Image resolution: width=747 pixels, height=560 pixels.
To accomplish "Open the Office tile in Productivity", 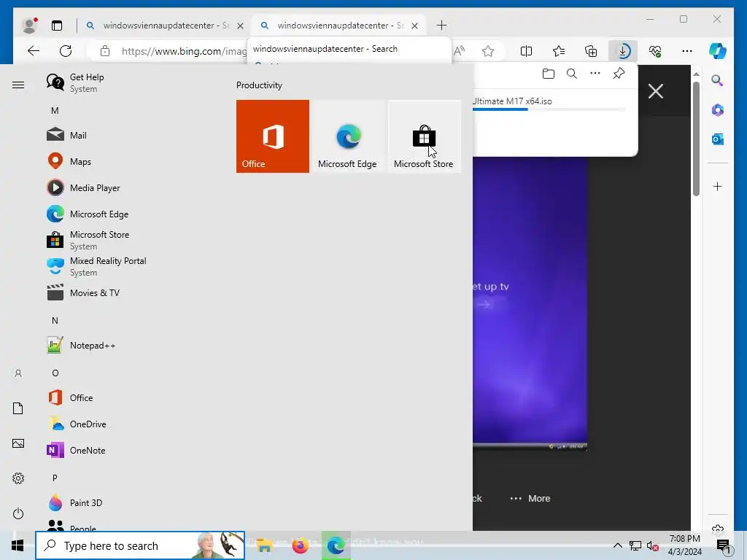I will click(x=273, y=136).
